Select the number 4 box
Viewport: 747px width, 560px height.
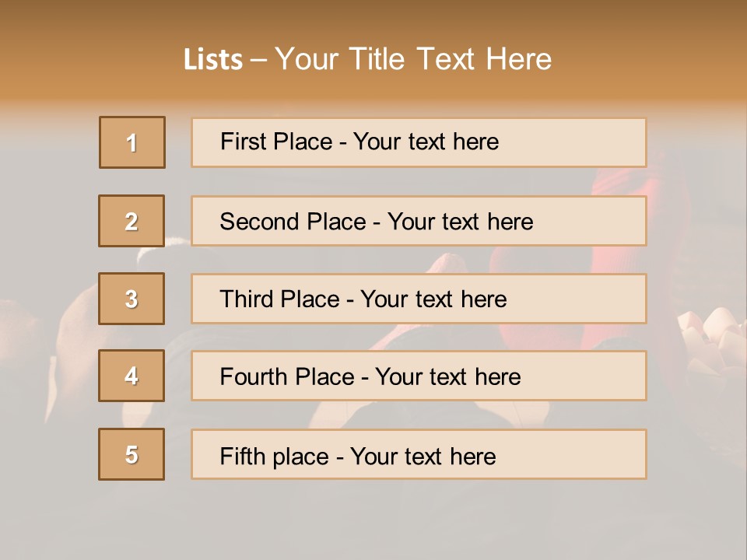pyautogui.click(x=132, y=376)
